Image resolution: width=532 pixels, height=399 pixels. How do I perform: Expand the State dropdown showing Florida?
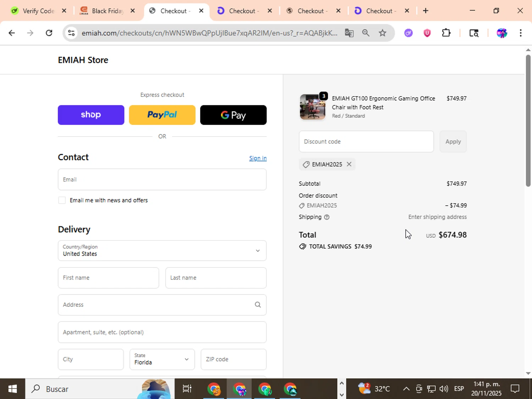(x=162, y=359)
